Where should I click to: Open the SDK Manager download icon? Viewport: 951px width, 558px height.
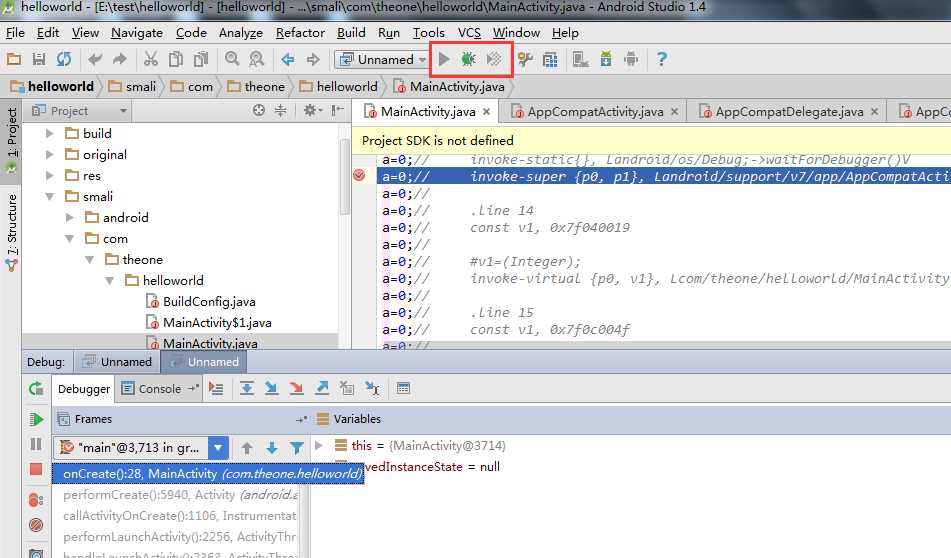[x=606, y=59]
